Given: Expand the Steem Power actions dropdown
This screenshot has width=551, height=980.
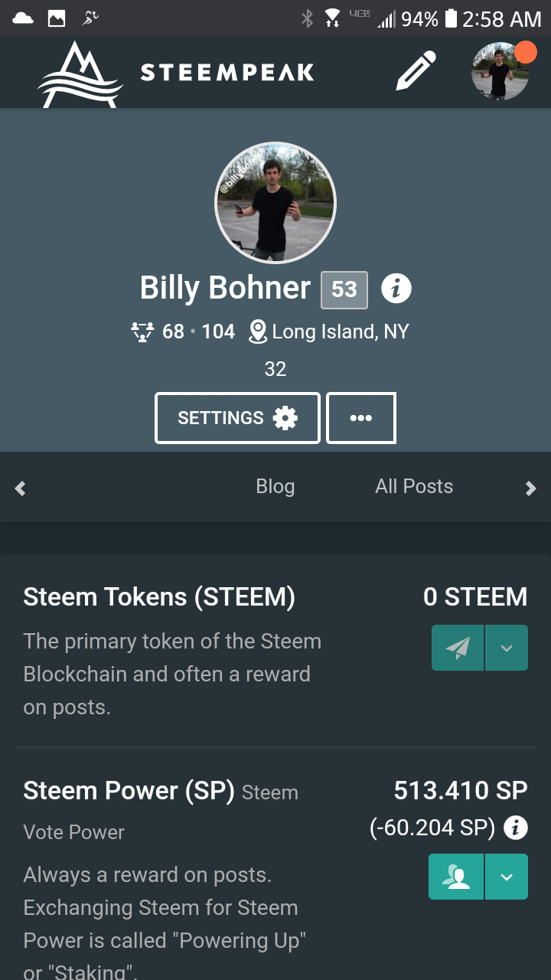Looking at the screenshot, I should [506, 877].
